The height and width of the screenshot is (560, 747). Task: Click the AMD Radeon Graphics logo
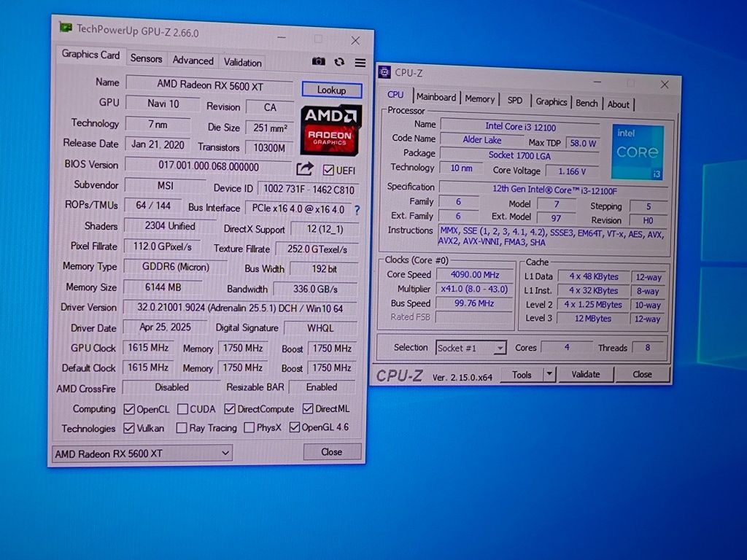point(330,130)
